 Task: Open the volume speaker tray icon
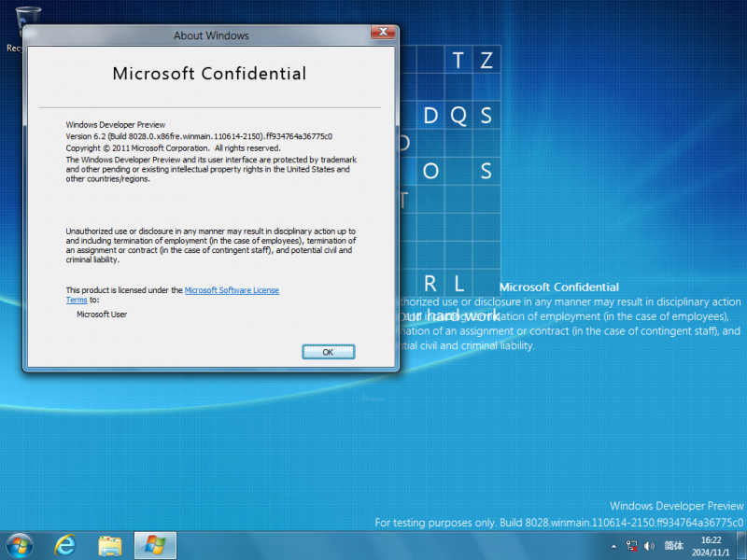[649, 546]
